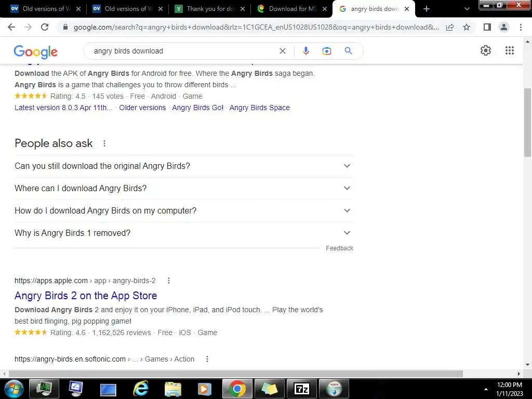
Task: Open 'Latest version 8.0.3 Apr 11th...' link
Action: pos(63,108)
